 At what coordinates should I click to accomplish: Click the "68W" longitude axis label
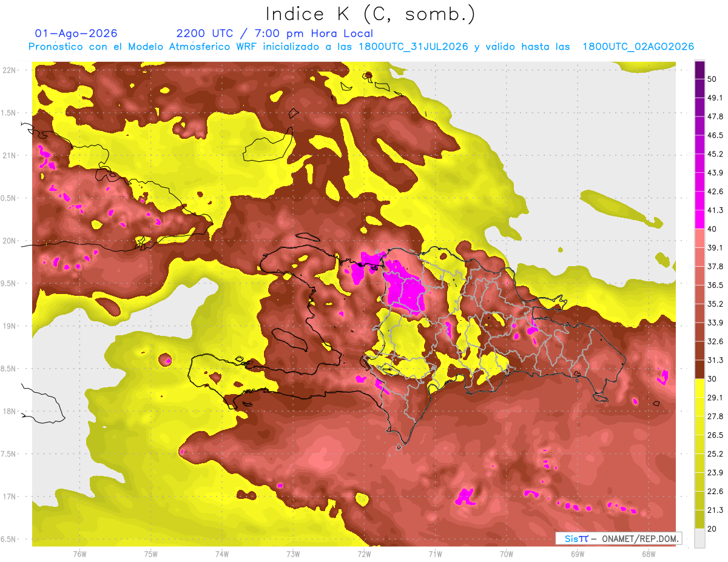click(649, 554)
